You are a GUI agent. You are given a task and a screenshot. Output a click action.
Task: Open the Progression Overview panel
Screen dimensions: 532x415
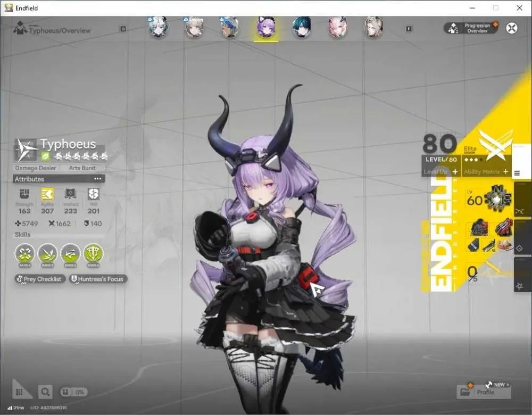471,28
